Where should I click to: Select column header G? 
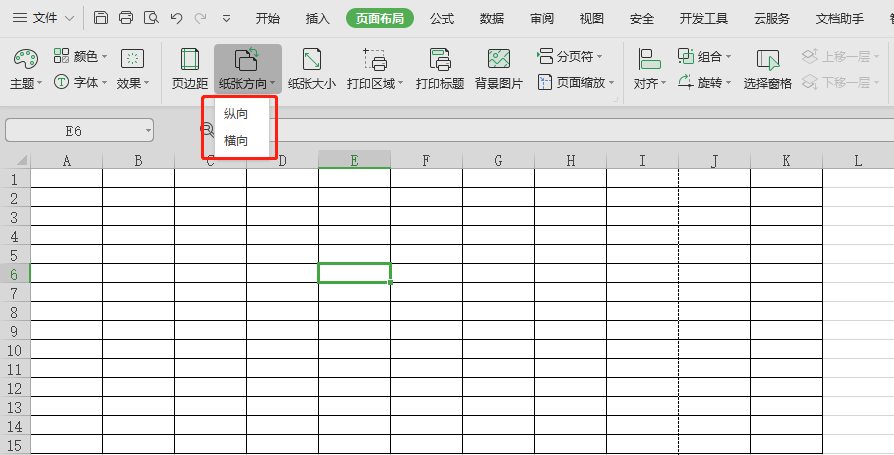click(x=498, y=160)
